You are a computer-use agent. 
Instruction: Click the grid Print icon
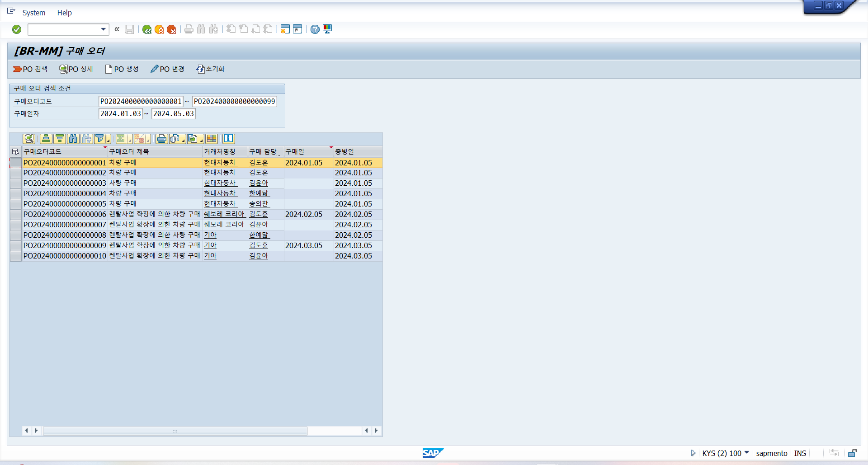click(162, 139)
